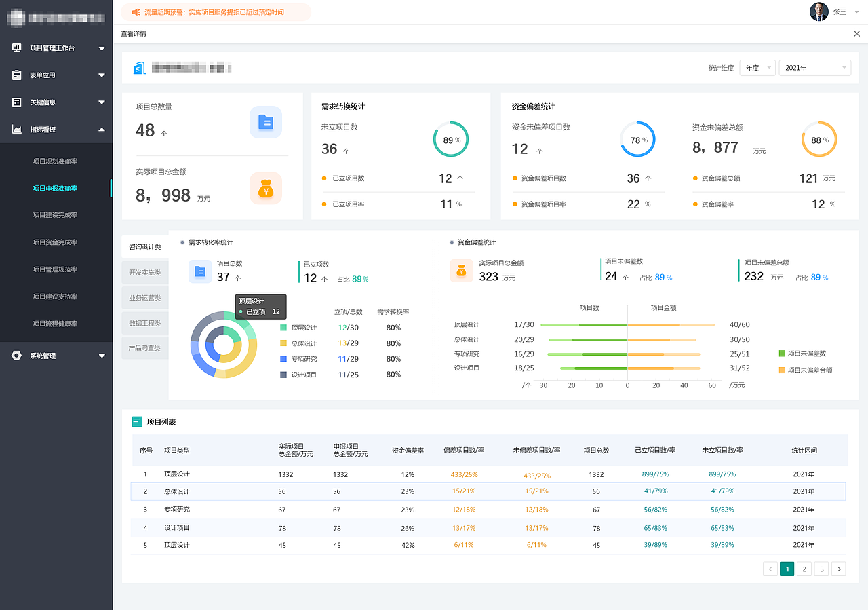Toggle 项目未偏差金额 orange legend
The width and height of the screenshot is (868, 610).
[x=782, y=370]
